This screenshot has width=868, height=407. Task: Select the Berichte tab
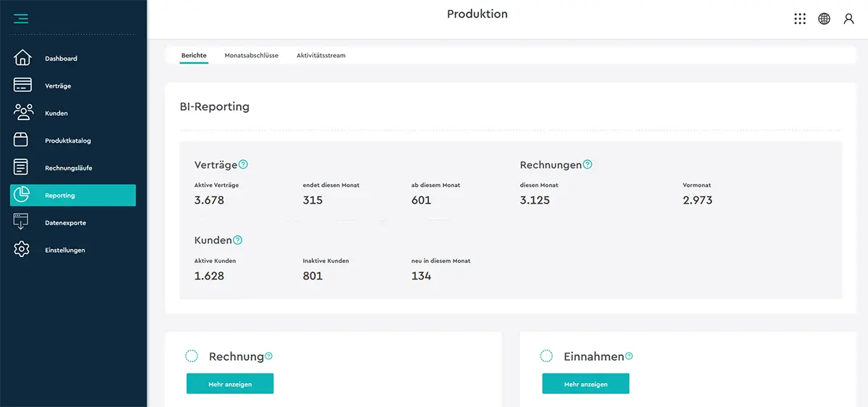[194, 55]
